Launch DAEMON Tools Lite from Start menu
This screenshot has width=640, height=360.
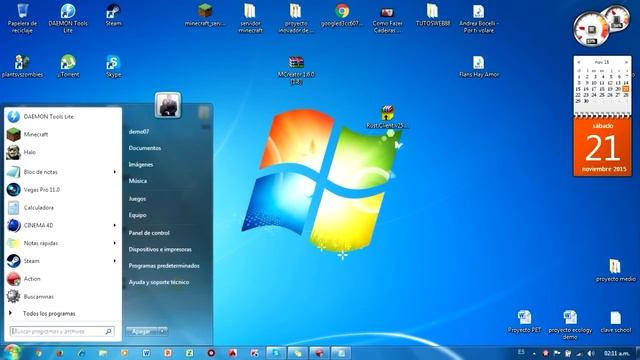[x=63, y=116]
